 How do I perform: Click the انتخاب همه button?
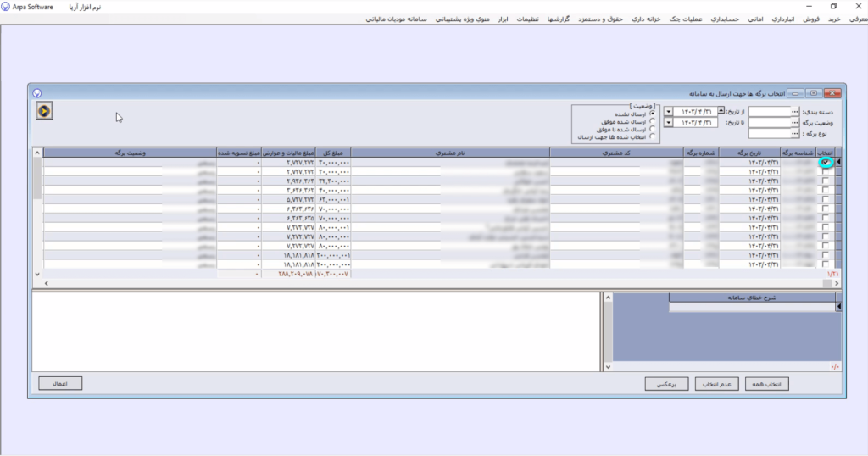click(767, 384)
